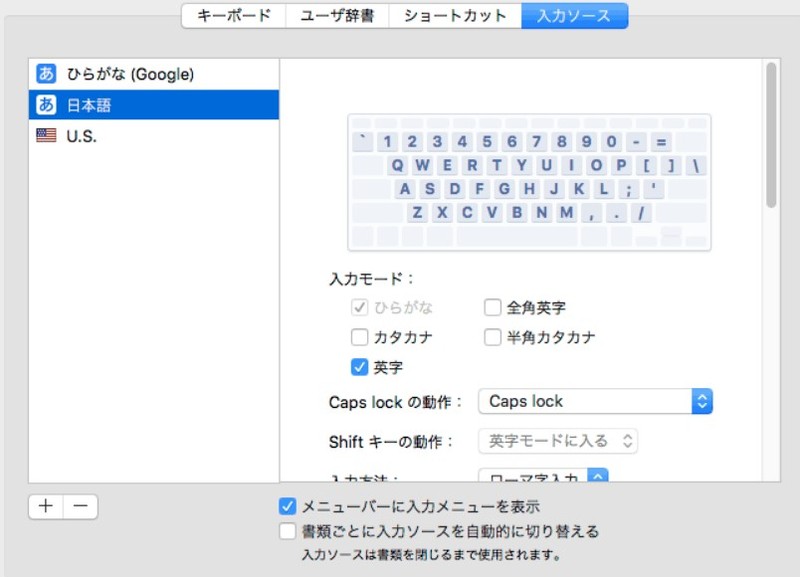Screen dimensions: 800x577
Task: Click the M key on keyboard preview
Action: click(x=567, y=212)
